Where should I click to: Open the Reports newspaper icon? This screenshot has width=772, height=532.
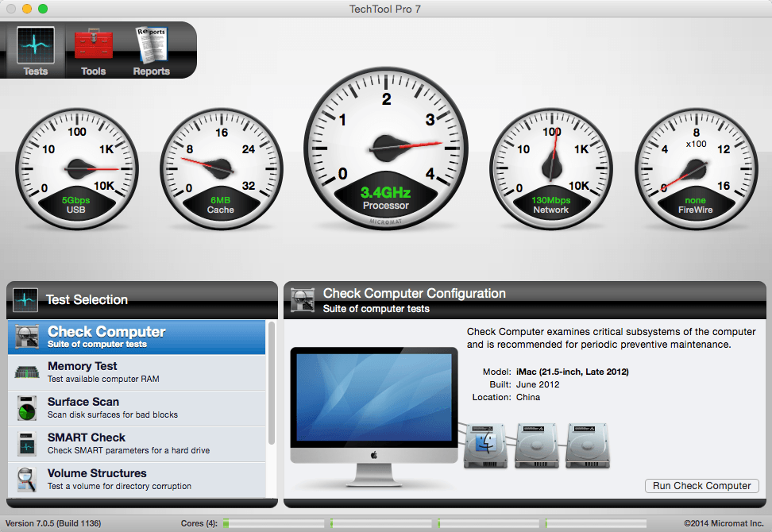(x=152, y=45)
